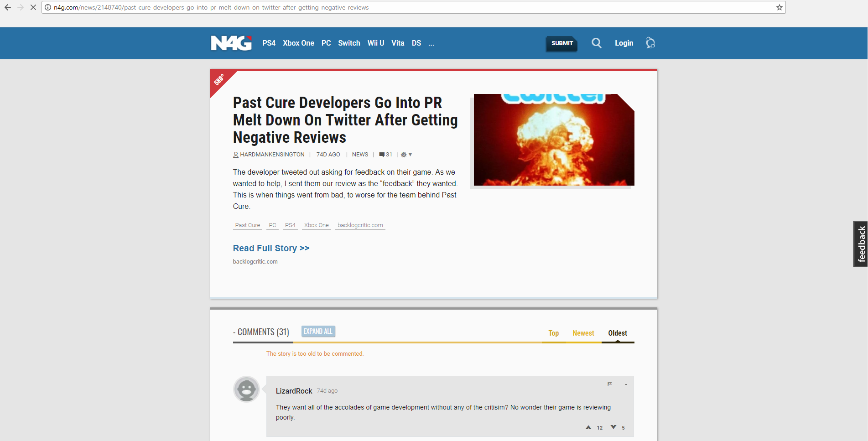868x441 pixels.
Task: Open the Xbox One tag under story
Action: pos(317,225)
